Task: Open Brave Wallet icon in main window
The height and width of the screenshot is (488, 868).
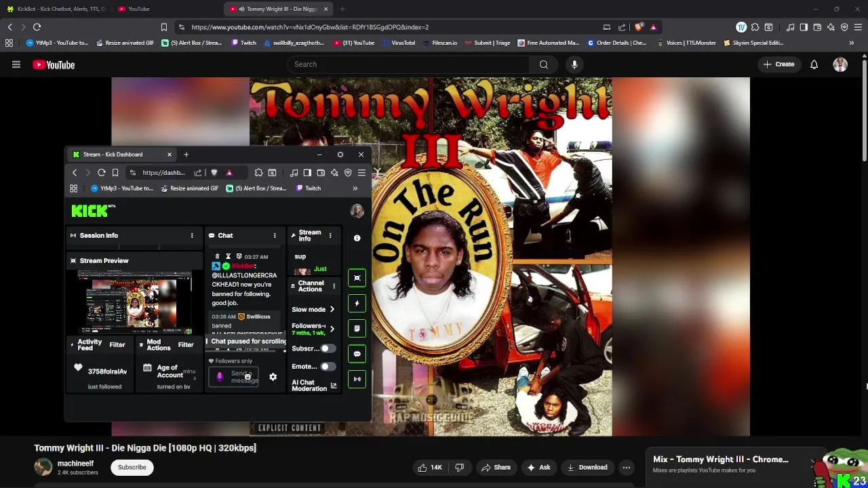Action: coord(817,27)
